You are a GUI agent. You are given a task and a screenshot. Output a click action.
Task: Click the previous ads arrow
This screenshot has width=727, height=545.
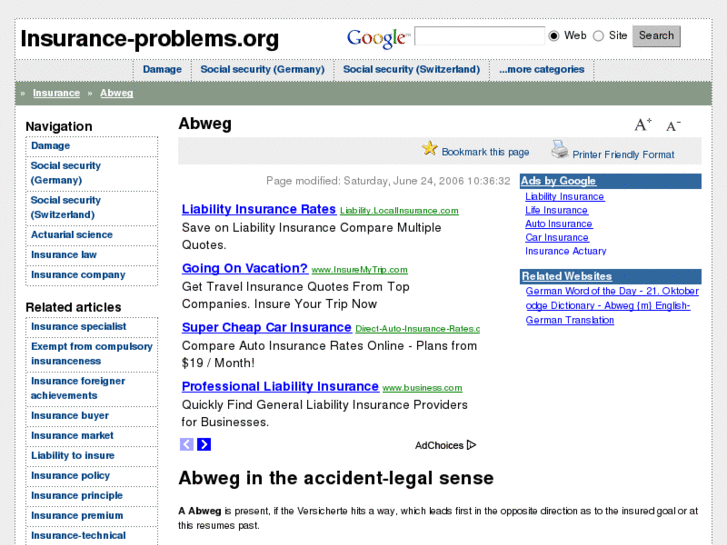coord(186,444)
